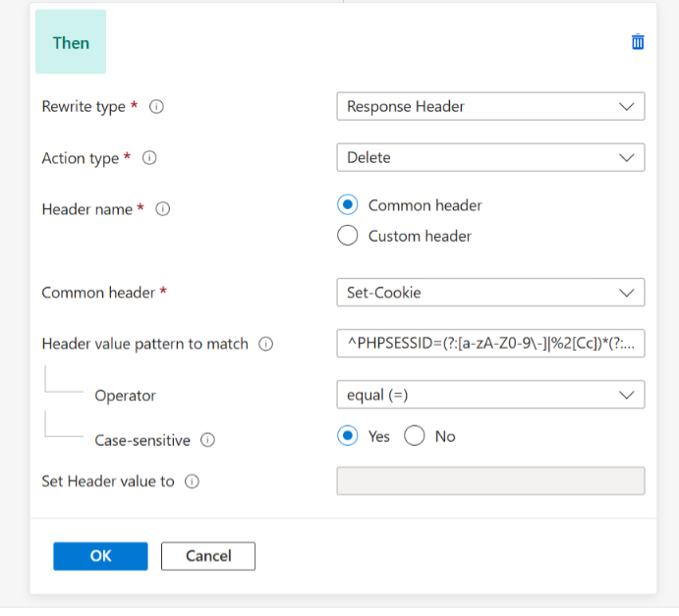Set Case-sensitive to Yes
Image resolution: width=679 pixels, height=616 pixels.
point(347,436)
